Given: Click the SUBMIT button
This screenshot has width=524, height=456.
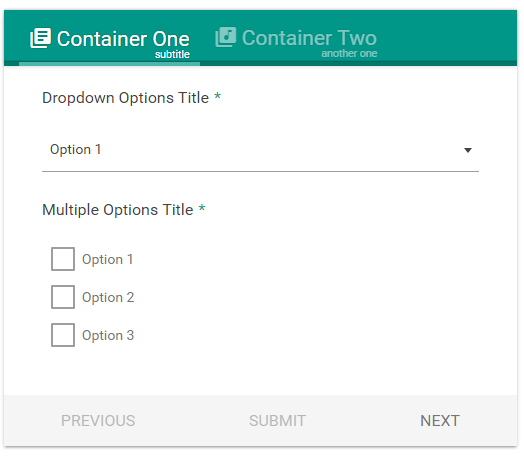Looking at the screenshot, I should [277, 421].
